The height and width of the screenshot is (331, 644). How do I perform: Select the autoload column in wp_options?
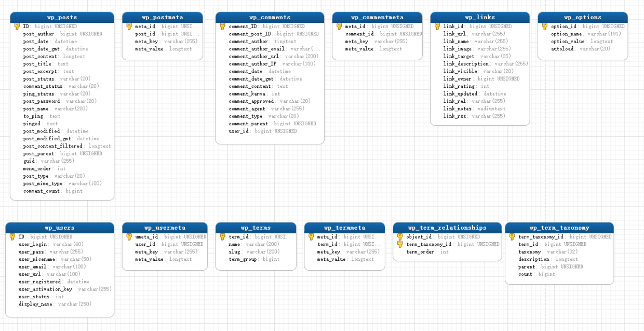(x=563, y=49)
